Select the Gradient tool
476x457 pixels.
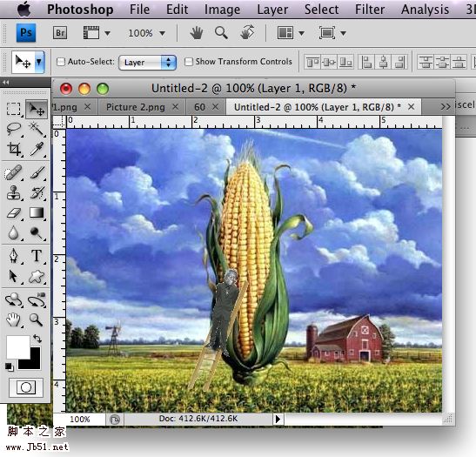37,212
